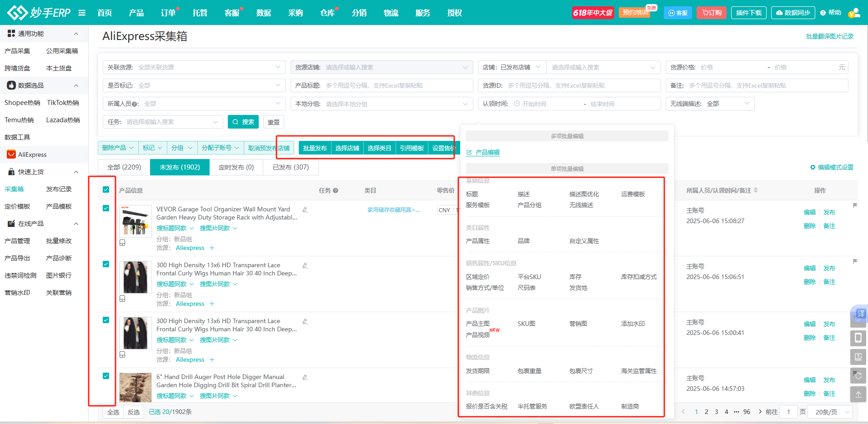The height and width of the screenshot is (424, 868).
Task: Click edit pencil icon for VEVOR Garage product
Action: (x=305, y=210)
